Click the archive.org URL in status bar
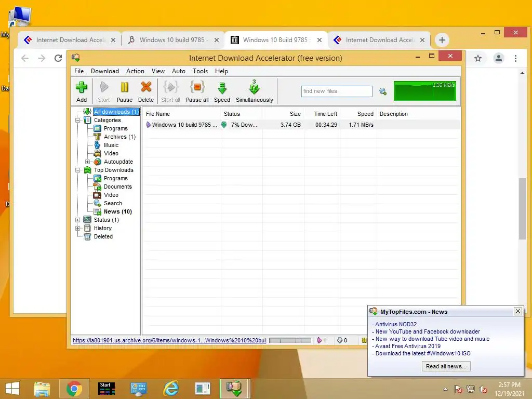 pos(169,340)
